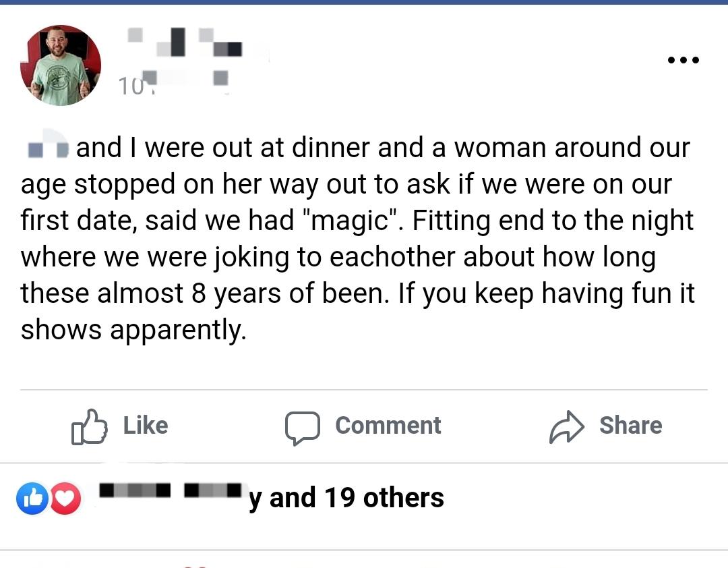This screenshot has width=728, height=568.
Task: Expand post options via ellipsis menu
Action: [683, 59]
